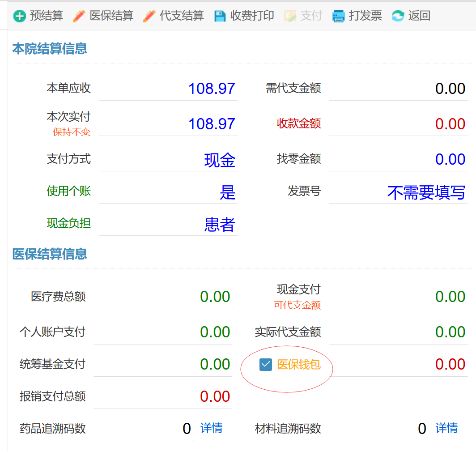Click the greyed 支付 money icon

(290, 16)
